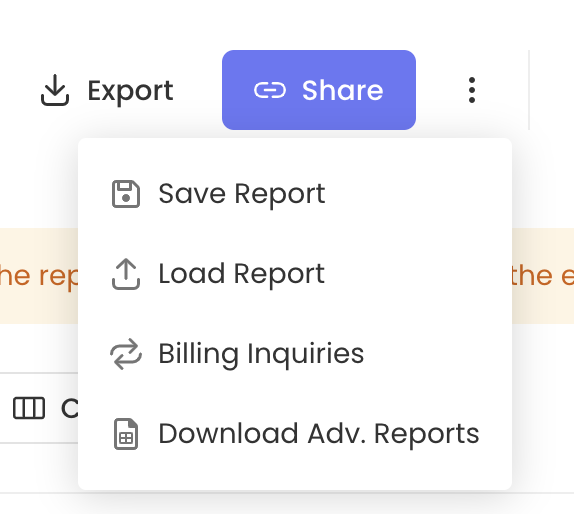The width and height of the screenshot is (574, 514).
Task: Click the partially hidden label beside columns icon
Action: click(x=70, y=408)
